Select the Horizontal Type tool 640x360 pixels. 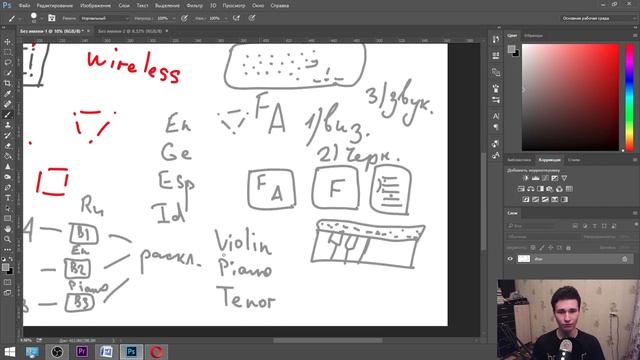(x=7, y=198)
